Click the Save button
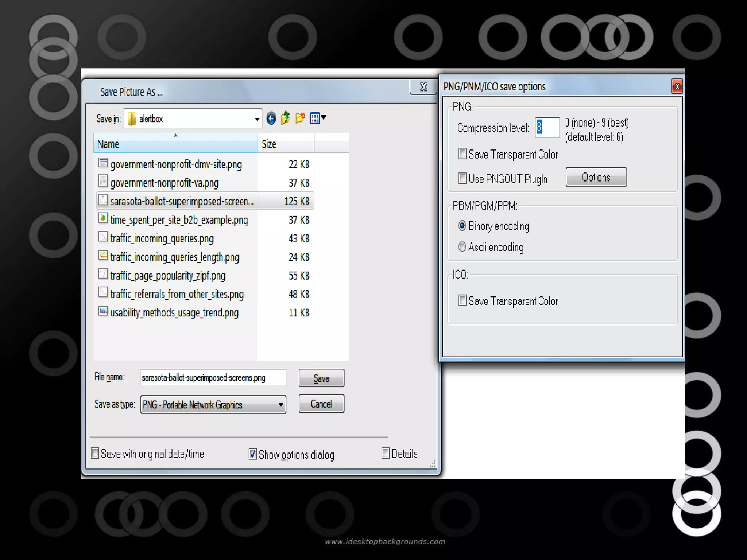747x560 pixels. pyautogui.click(x=321, y=378)
